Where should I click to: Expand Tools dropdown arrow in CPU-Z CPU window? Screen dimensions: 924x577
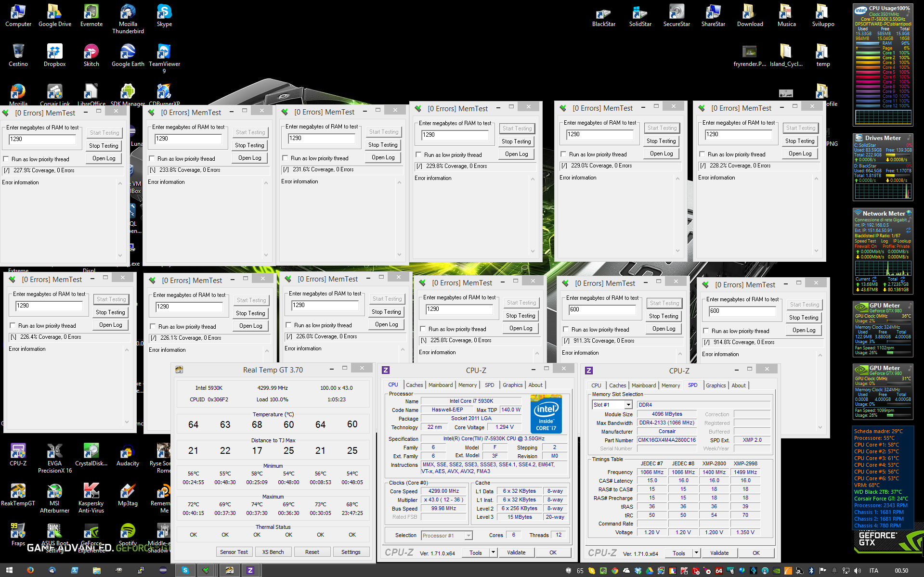click(x=493, y=552)
